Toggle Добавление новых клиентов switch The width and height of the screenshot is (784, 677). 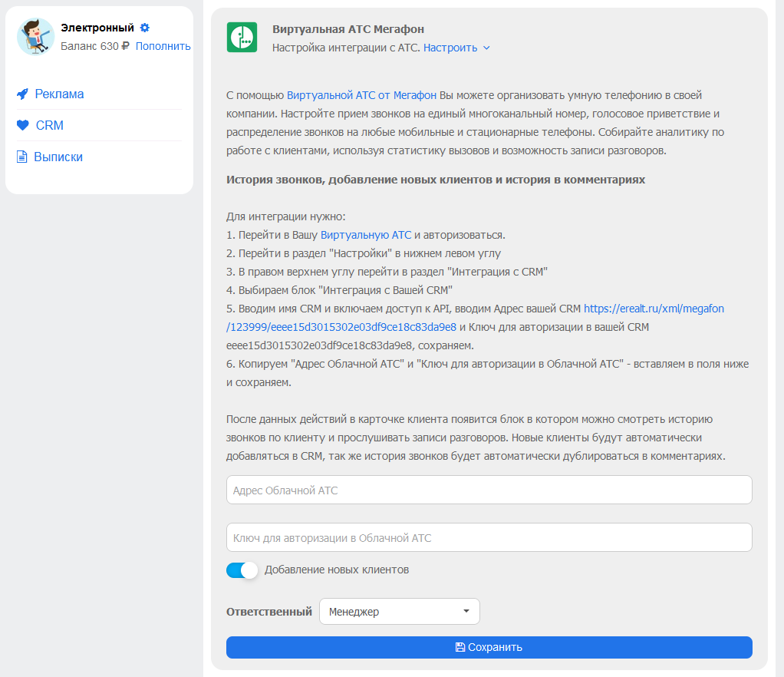coord(242,570)
